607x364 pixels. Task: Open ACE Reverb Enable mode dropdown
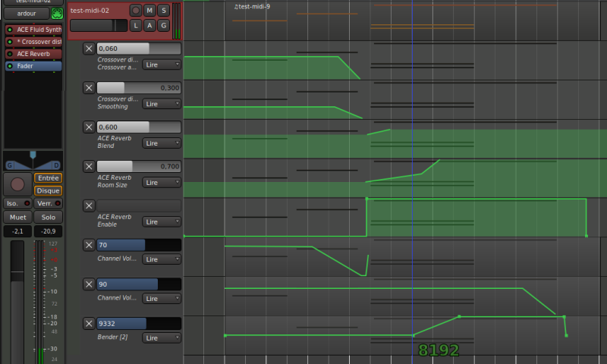[162, 221]
